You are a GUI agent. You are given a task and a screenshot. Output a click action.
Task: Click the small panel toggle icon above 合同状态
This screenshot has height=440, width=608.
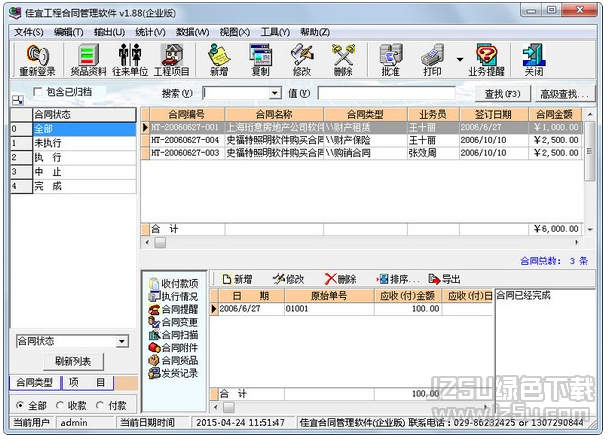pyautogui.click(x=17, y=100)
